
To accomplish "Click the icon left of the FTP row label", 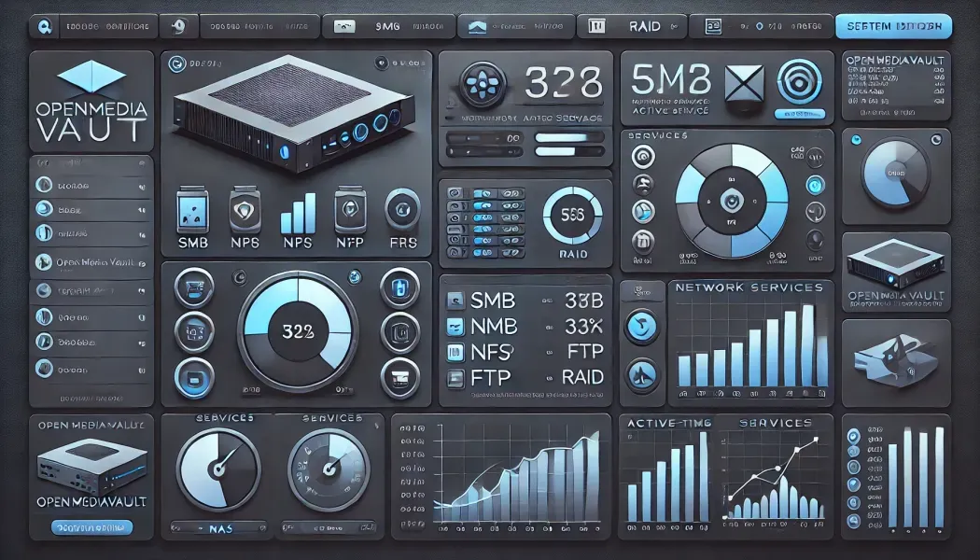I will pos(455,378).
